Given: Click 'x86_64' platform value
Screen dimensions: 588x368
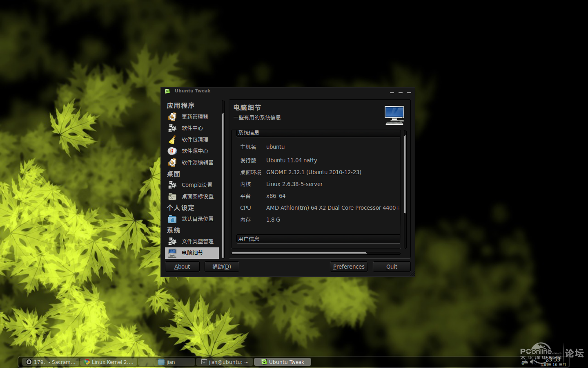Looking at the screenshot, I should tap(276, 196).
